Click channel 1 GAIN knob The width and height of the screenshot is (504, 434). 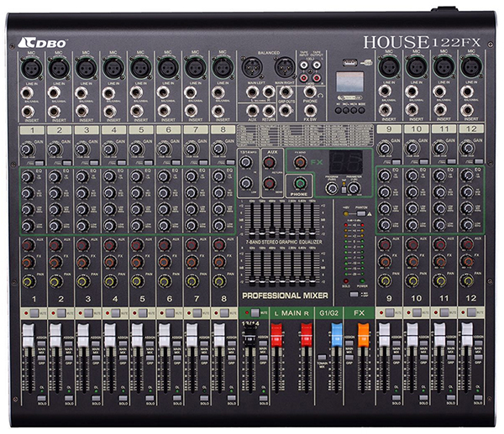point(27,149)
